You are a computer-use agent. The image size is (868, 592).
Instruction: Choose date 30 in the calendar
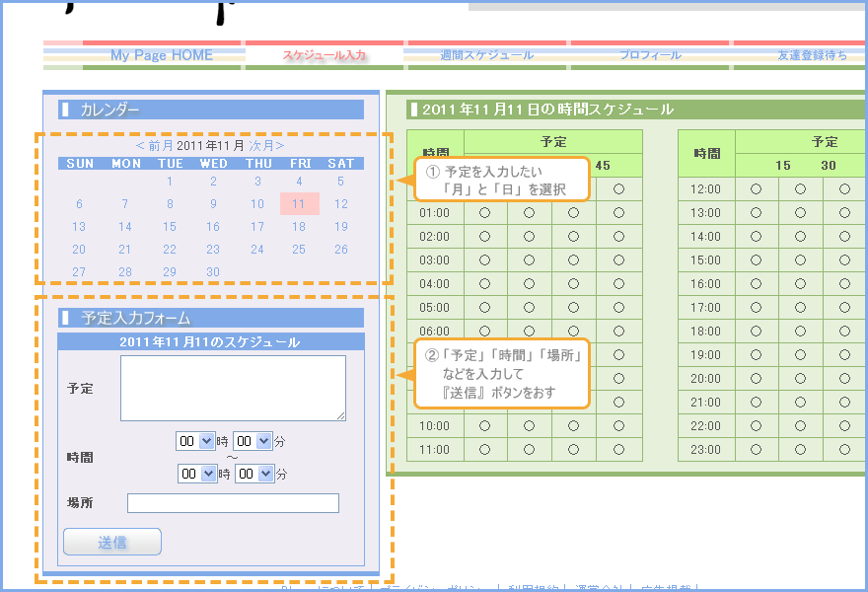tap(213, 272)
